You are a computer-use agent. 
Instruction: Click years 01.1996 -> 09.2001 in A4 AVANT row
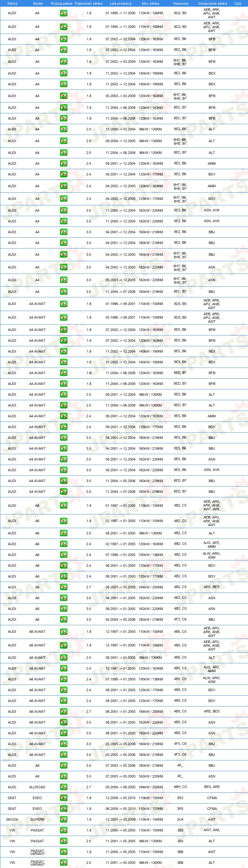(x=121, y=304)
